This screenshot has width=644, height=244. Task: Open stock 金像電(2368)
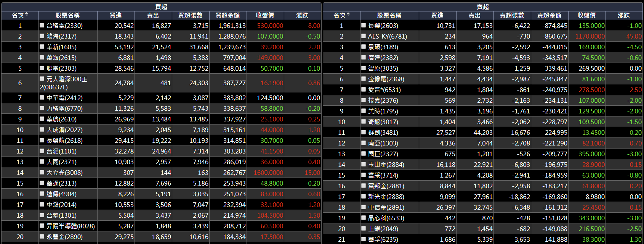point(386,79)
